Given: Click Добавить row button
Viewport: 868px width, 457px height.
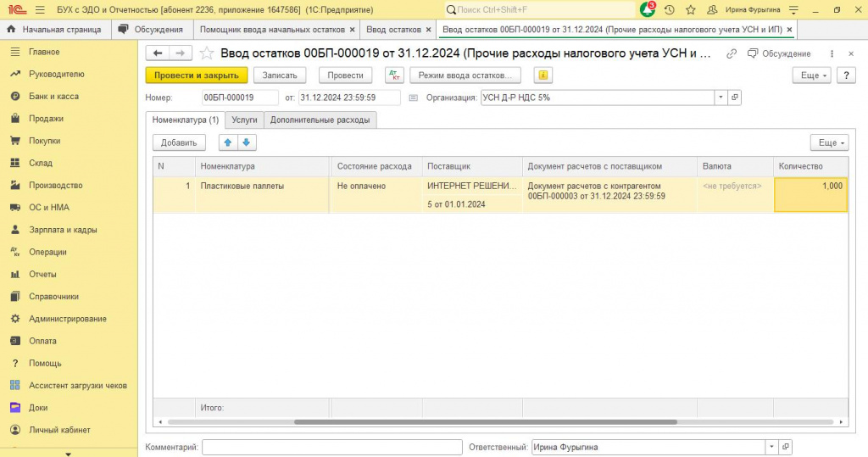Looking at the screenshot, I should pos(179,142).
